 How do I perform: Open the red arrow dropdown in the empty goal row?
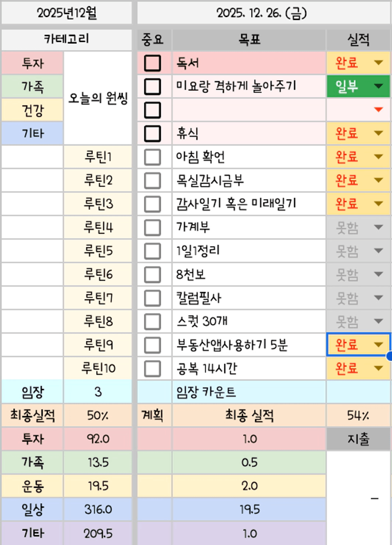pyautogui.click(x=378, y=110)
